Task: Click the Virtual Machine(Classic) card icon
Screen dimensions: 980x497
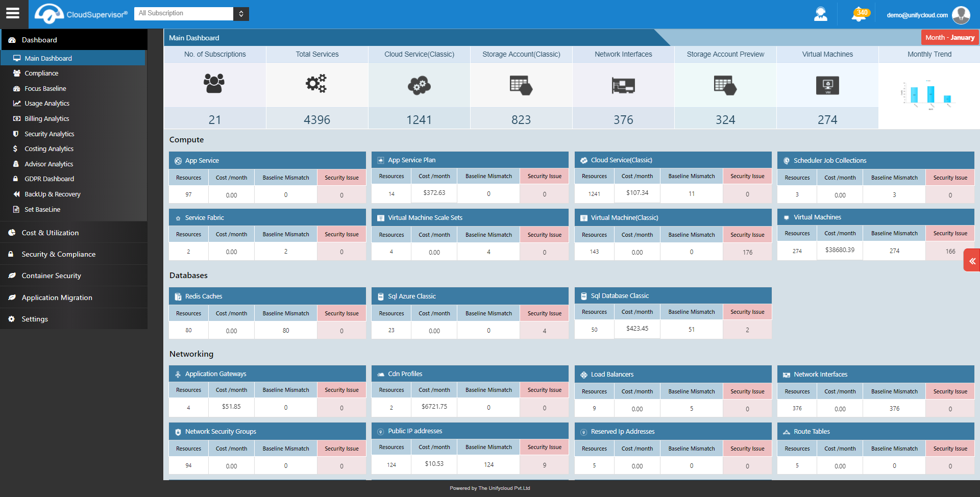Action: pos(584,218)
